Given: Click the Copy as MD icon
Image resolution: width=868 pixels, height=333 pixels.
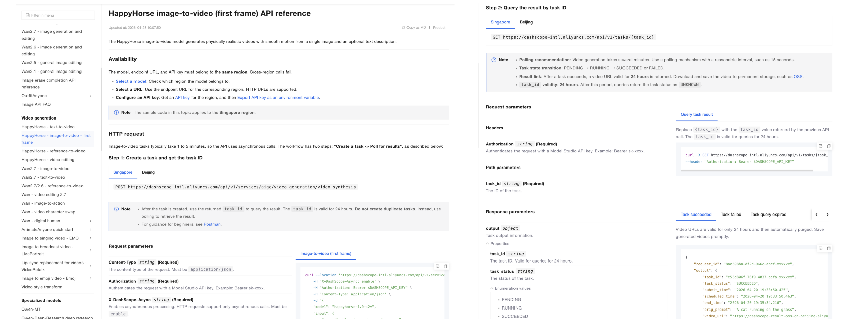Looking at the screenshot, I should pos(403,28).
